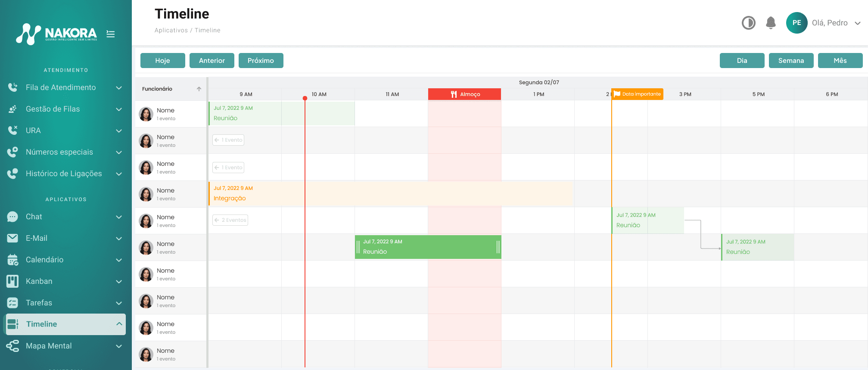Open Kanban menu item

click(x=65, y=281)
